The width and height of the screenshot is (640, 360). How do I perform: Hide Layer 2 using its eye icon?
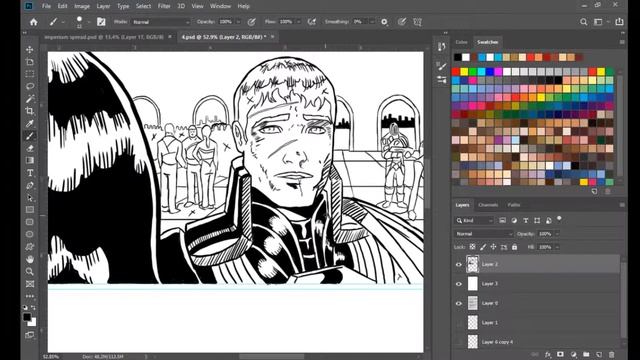tap(459, 264)
